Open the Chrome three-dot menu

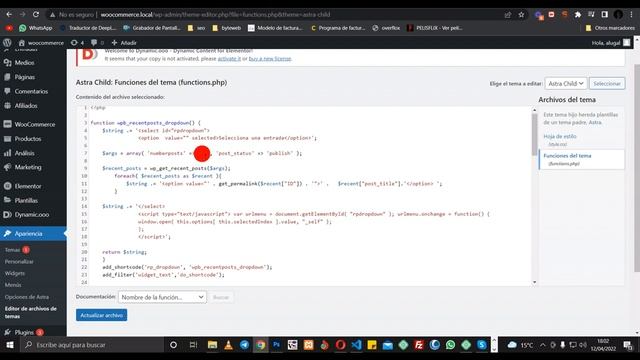(x=631, y=14)
